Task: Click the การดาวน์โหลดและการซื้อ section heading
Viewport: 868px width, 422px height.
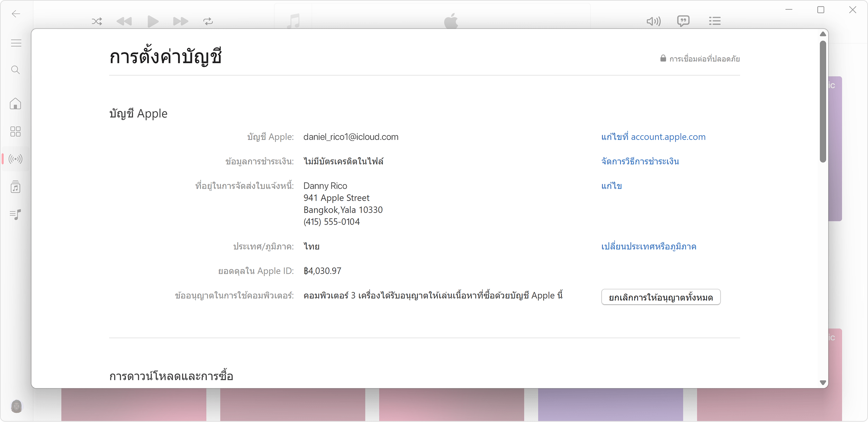Action: coord(171,376)
